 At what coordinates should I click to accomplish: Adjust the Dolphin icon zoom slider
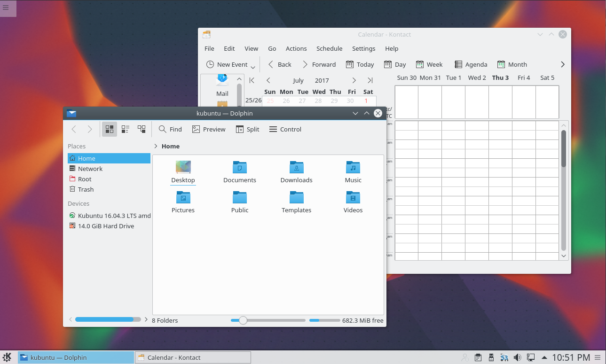click(x=268, y=320)
